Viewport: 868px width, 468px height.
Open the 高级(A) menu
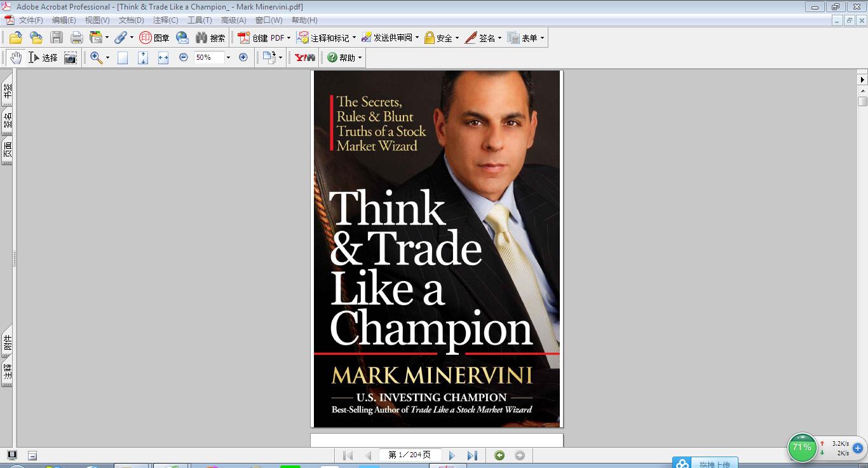[234, 20]
